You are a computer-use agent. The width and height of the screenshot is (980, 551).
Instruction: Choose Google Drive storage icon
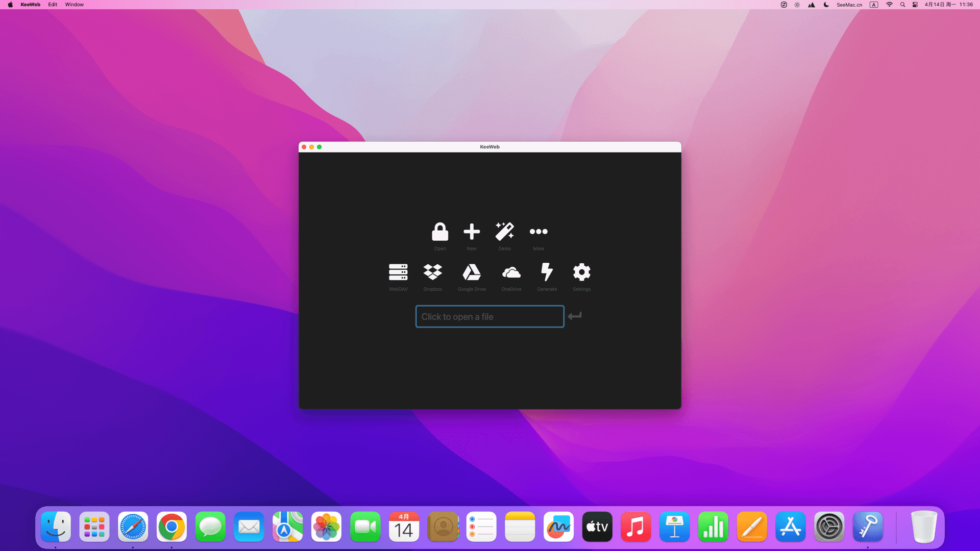point(472,272)
